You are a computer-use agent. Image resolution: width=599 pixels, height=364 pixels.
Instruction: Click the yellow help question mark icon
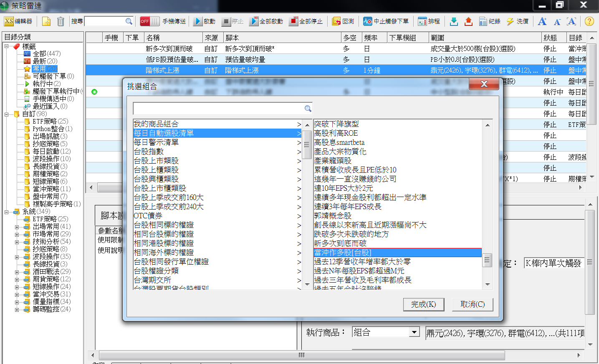[589, 21]
